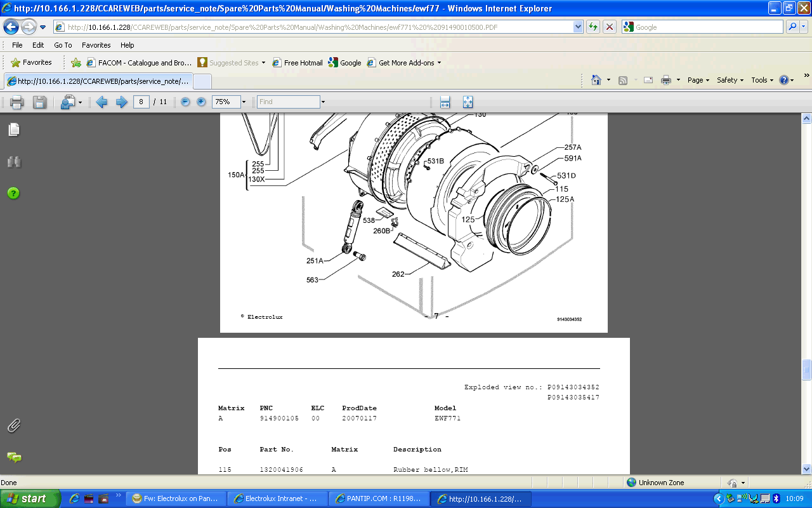This screenshot has width=812, height=508.
Task: Open the zoom level 75% dropdown
Action: click(x=243, y=102)
